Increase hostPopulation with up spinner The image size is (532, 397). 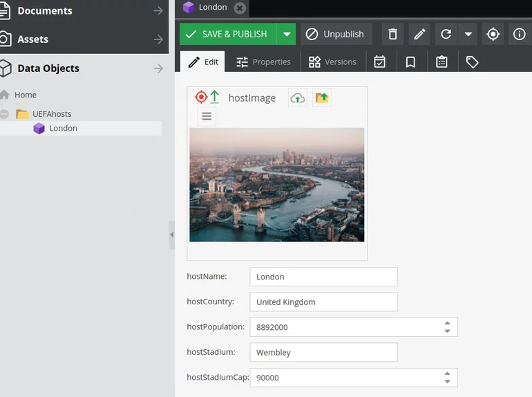click(447, 323)
